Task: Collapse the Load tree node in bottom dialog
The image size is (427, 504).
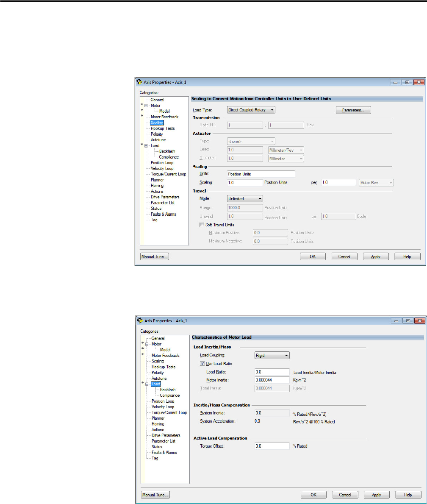Action: click(x=147, y=384)
